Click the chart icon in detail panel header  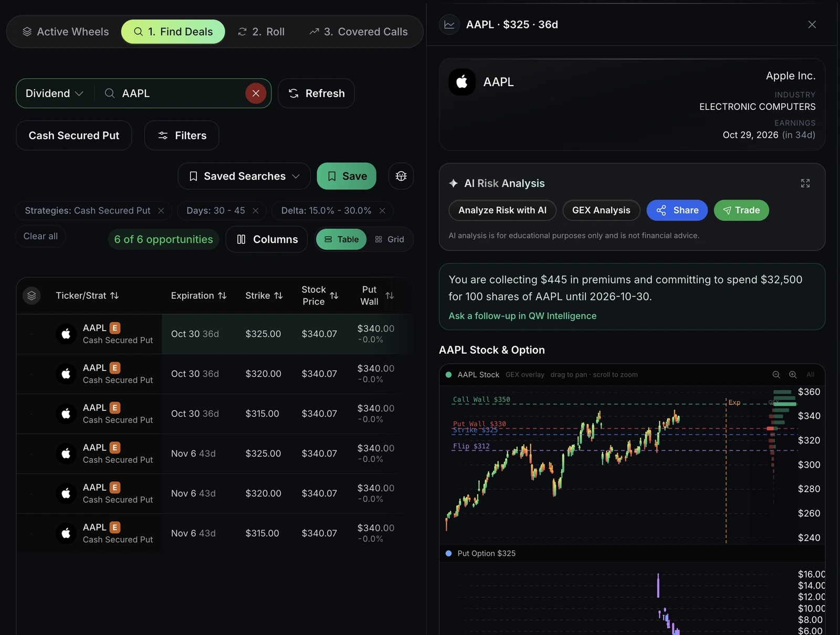pos(449,25)
